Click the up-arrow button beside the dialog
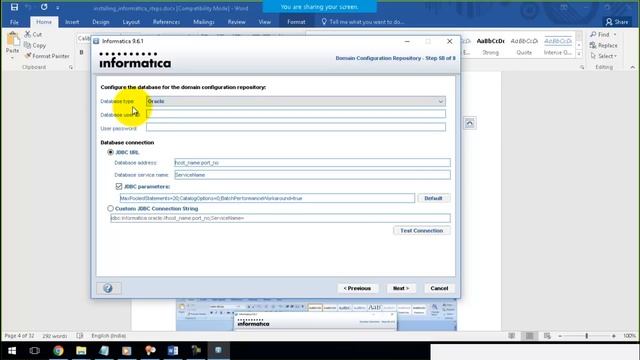 coord(469,123)
